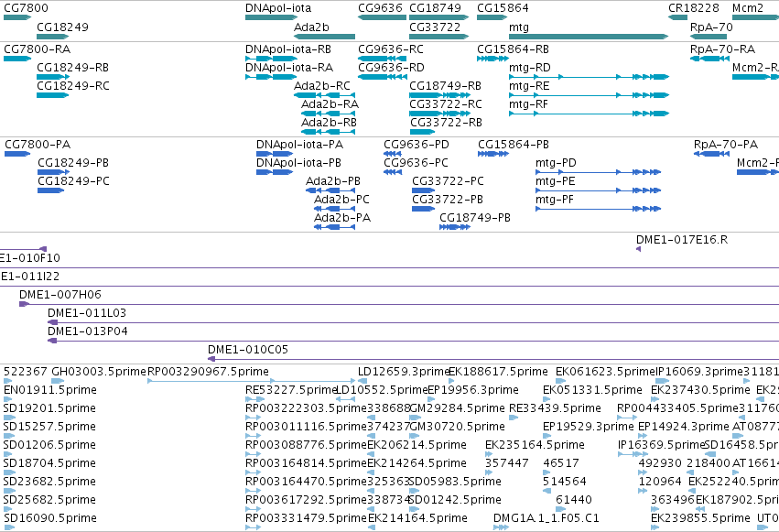Click the mtg-RE transcript
The height and width of the screenshot is (532, 779).
pyautogui.click(x=590, y=95)
